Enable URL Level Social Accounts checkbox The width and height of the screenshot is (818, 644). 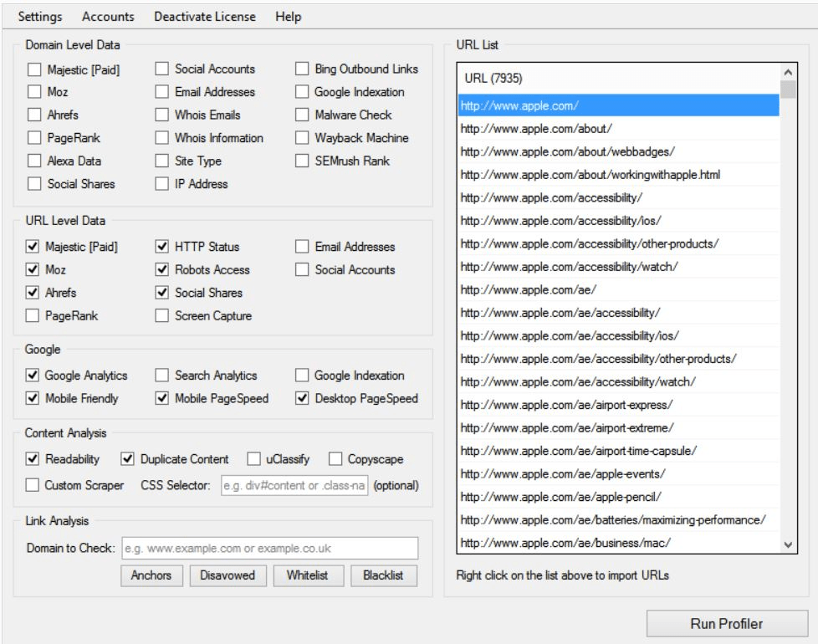click(302, 269)
